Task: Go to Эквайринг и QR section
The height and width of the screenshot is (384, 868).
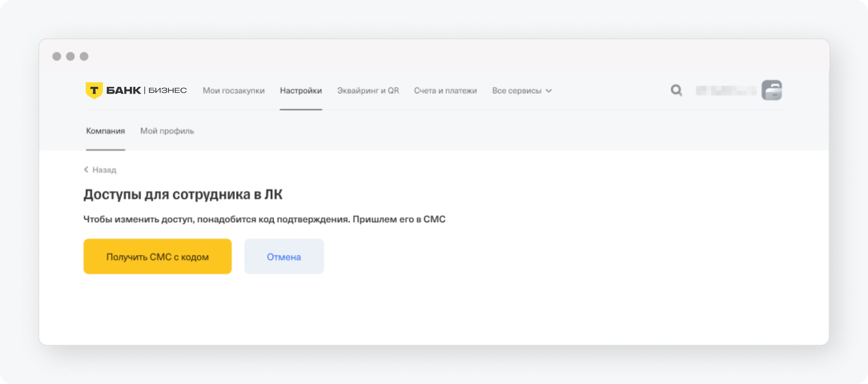Action: [368, 91]
